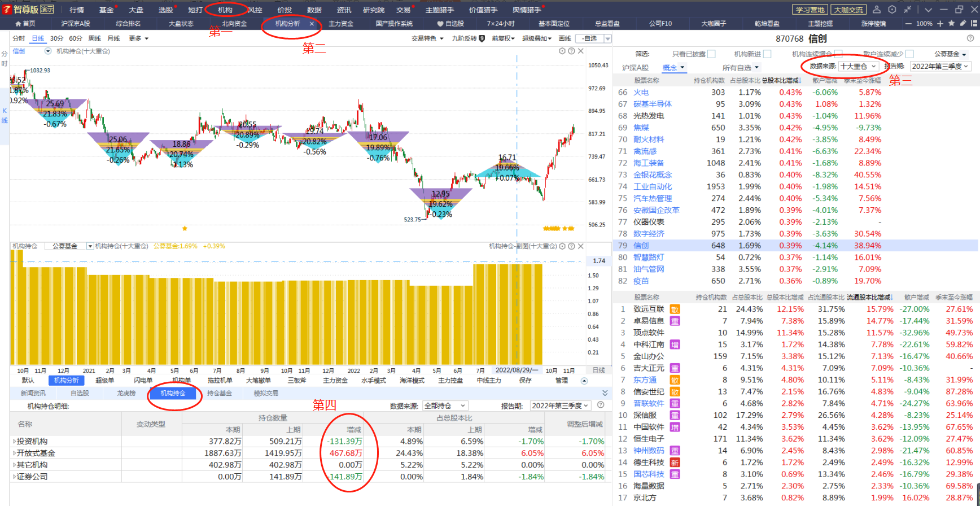Click sub-chart help question icon
This screenshot has width=980, height=506.
tap(571, 246)
